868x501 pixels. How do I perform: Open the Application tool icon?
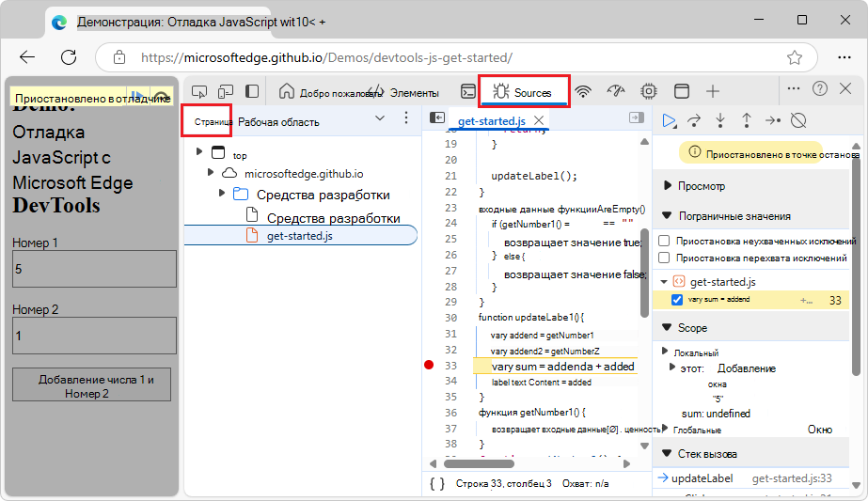coord(682,91)
